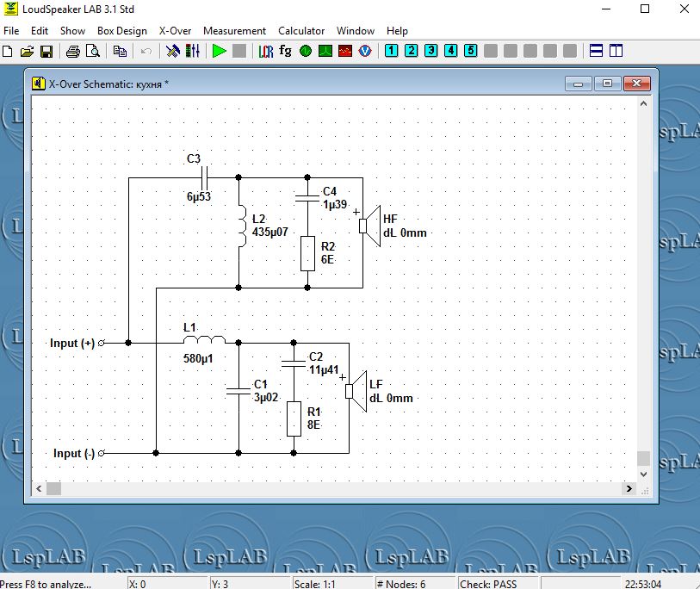Image resolution: width=700 pixels, height=589 pixels.
Task: Open the Window menu
Action: pos(356,31)
